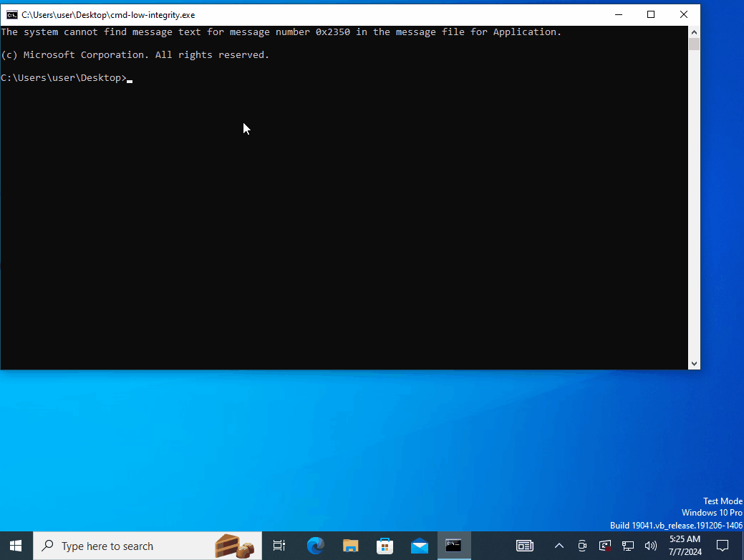
Task: Open the News and interests widget
Action: 525,546
